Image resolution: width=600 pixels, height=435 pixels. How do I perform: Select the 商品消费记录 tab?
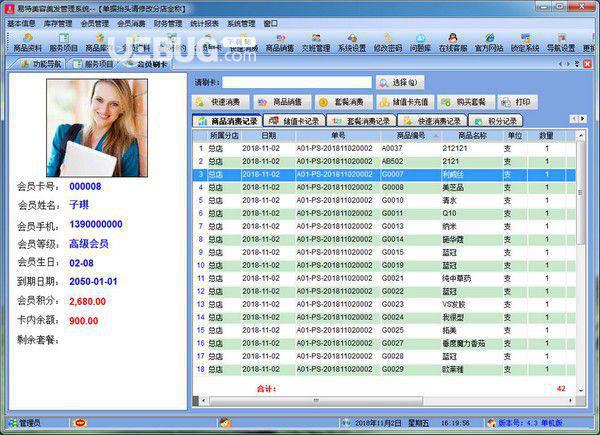point(227,121)
